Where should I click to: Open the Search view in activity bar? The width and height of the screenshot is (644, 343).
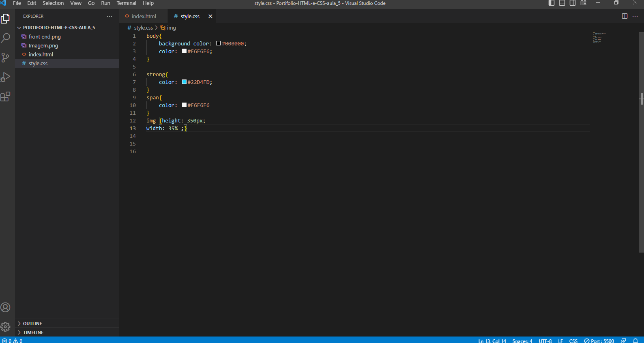tap(6, 38)
